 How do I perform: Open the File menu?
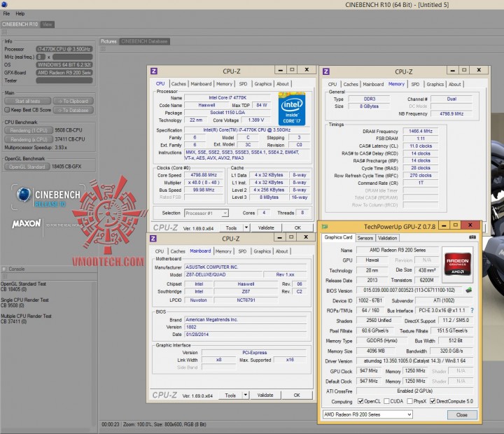point(6,13)
